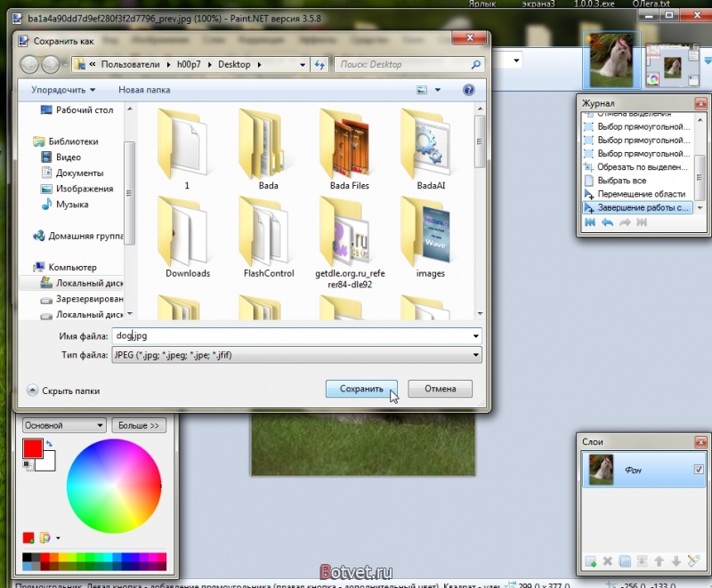Screen dimensions: 712x588
Task: Select the getdle.org.ru_referer84-dle92 folder
Action: [x=350, y=243]
